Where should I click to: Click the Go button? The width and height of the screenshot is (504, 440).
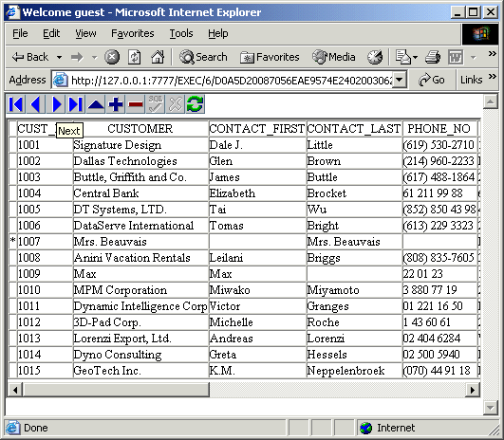pos(431,80)
